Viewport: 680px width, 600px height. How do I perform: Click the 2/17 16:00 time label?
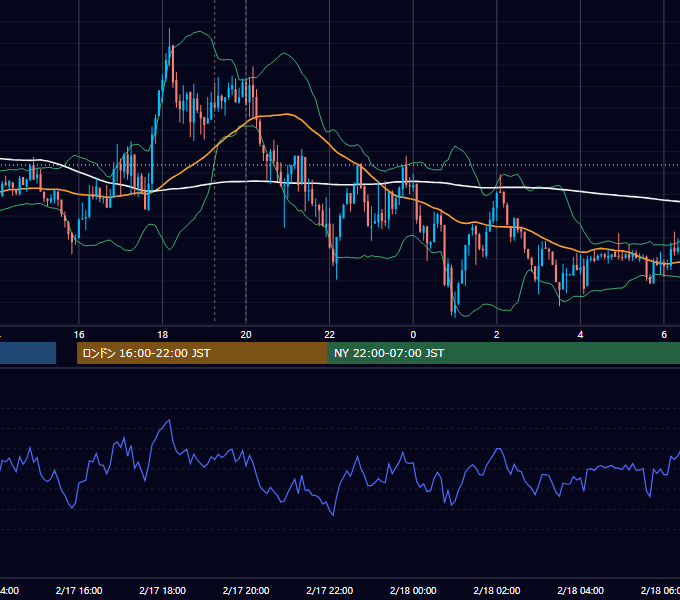[x=79, y=590]
